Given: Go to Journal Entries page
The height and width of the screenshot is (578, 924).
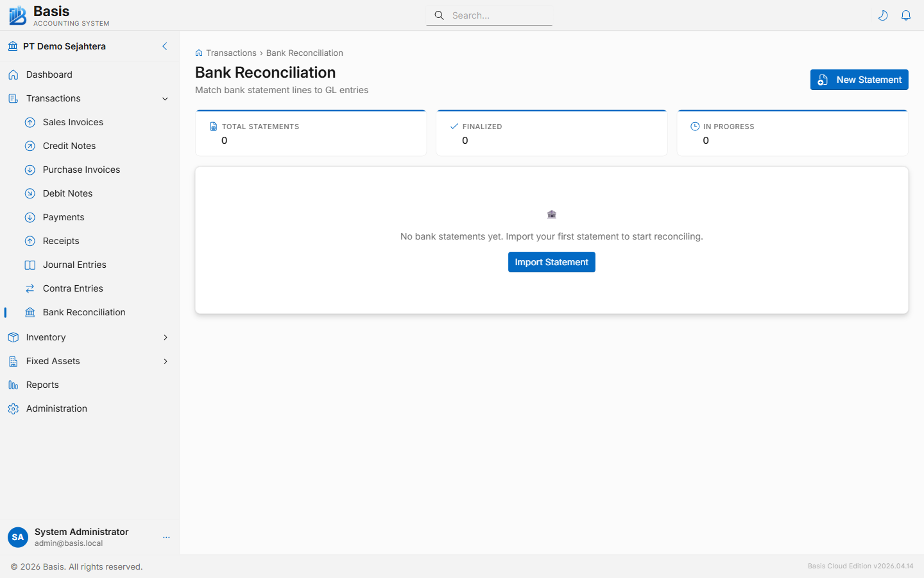Looking at the screenshot, I should pyautogui.click(x=74, y=265).
